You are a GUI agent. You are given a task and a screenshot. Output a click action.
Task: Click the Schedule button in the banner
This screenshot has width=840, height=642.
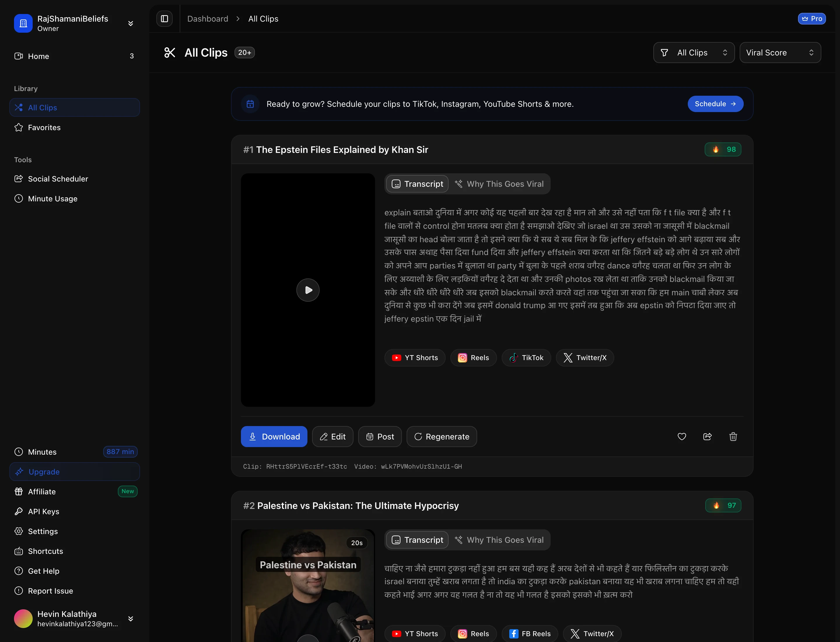point(715,104)
